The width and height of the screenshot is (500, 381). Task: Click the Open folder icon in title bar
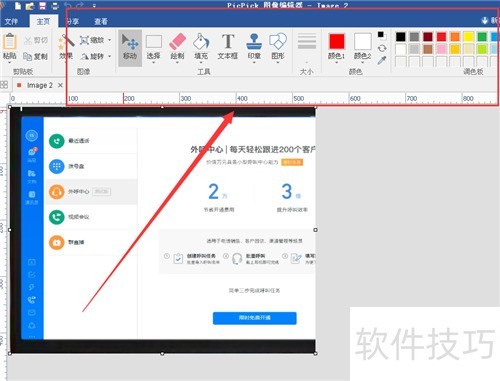[30, 6]
